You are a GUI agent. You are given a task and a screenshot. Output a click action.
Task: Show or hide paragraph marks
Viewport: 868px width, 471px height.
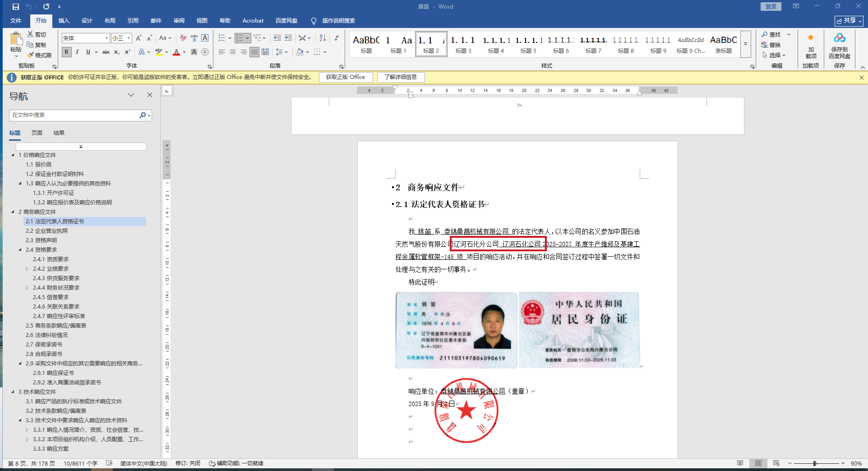coord(337,38)
